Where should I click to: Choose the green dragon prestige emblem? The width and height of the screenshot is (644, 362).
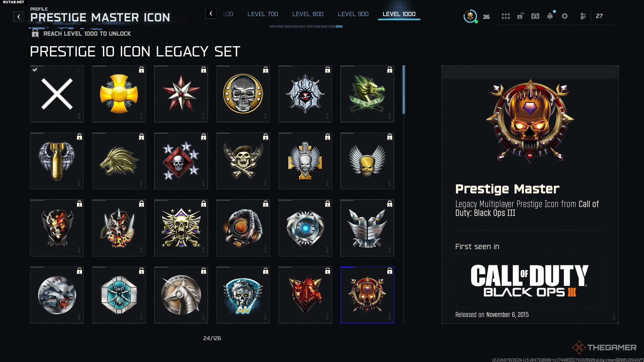click(x=367, y=94)
